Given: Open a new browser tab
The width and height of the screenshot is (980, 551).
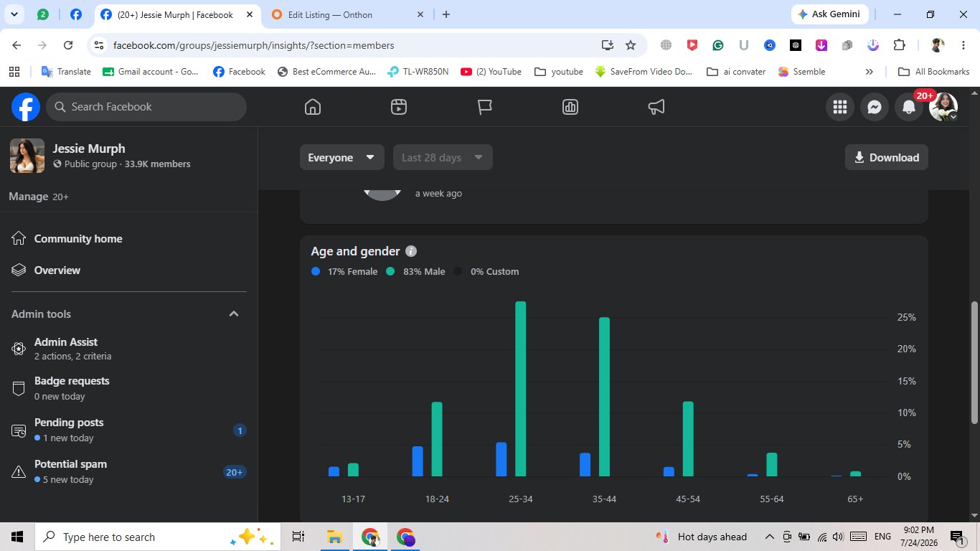Looking at the screenshot, I should coord(446,14).
